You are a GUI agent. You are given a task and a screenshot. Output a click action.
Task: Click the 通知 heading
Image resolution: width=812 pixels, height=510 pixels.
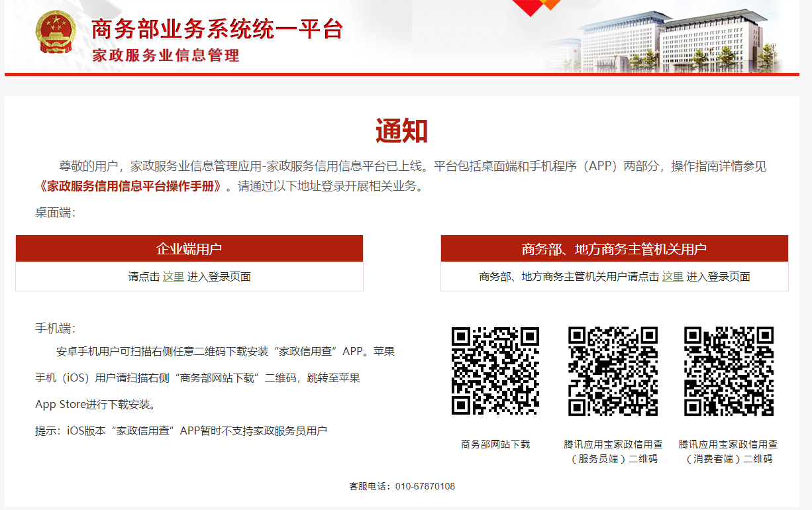click(x=402, y=130)
